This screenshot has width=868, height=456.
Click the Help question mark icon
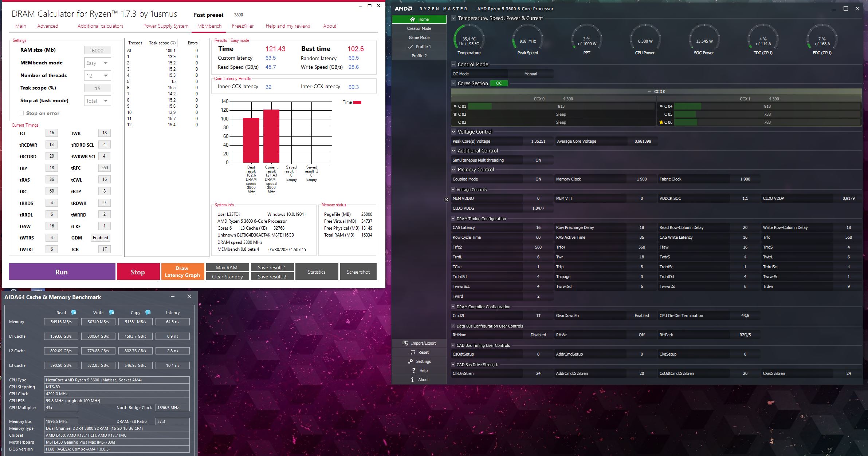[413, 370]
